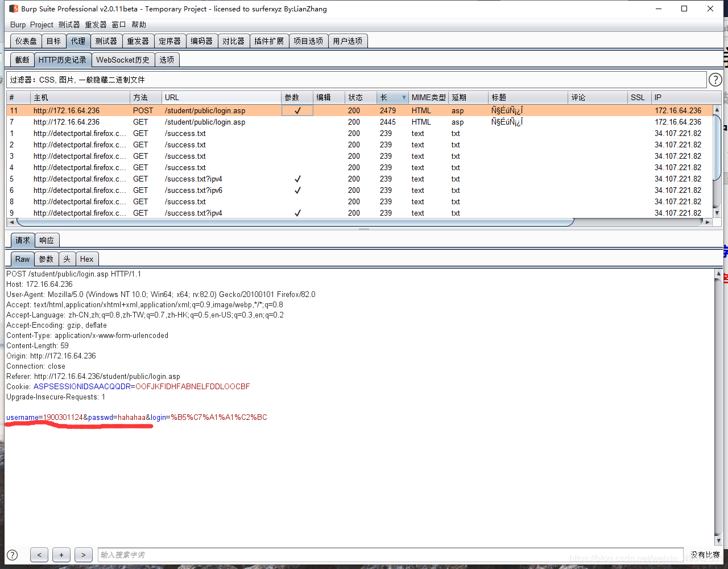728x569 pixels.
Task: Sort the table by the 主机 column
Action: [x=80, y=97]
